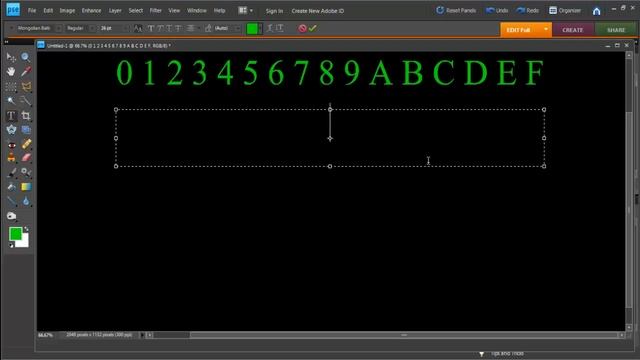
Task: Select the Red Eye Removal tool
Action: (11, 145)
